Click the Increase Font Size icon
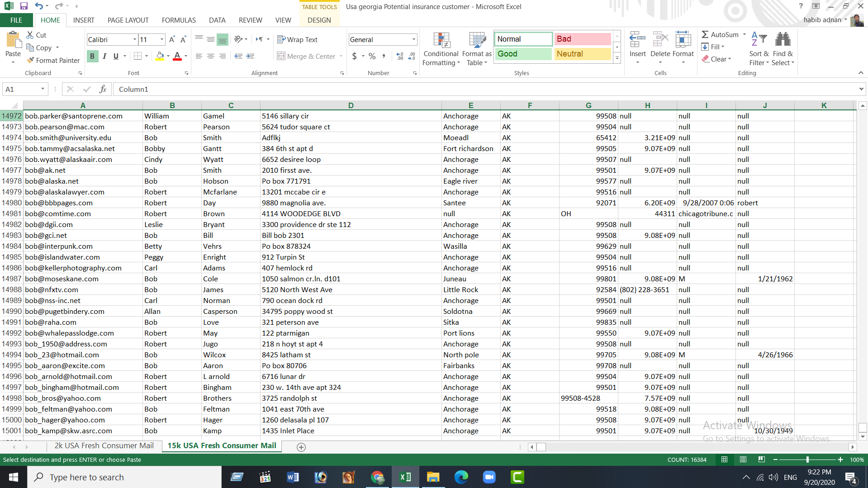The image size is (868, 488). (x=171, y=39)
